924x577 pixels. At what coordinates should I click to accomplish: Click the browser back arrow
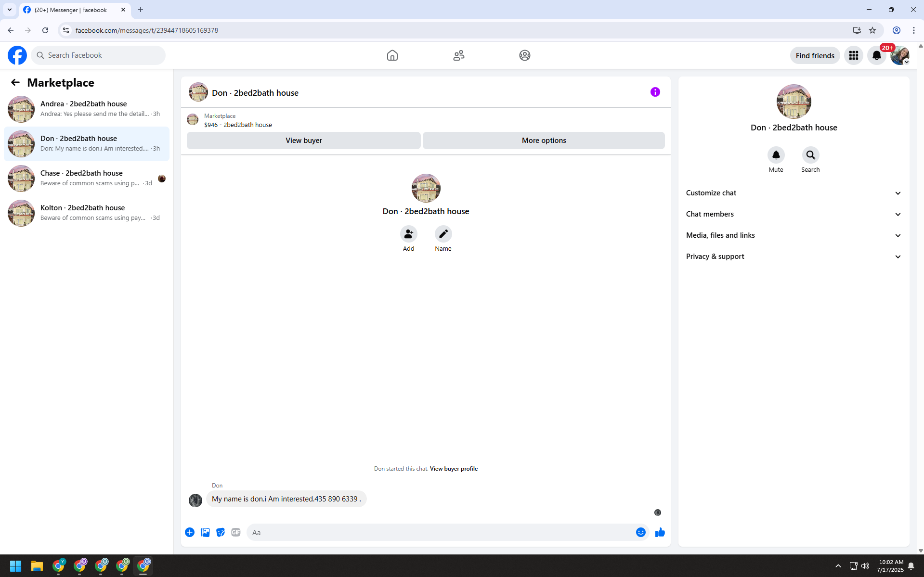click(x=11, y=30)
